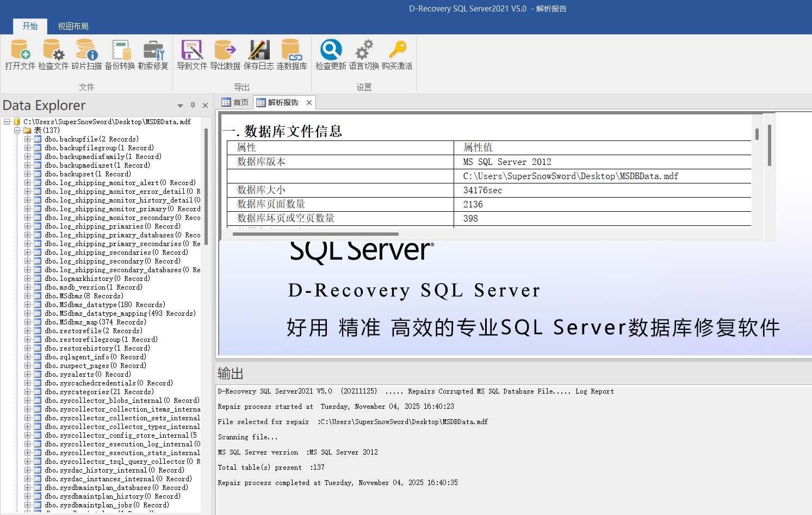This screenshot has width=812, height=515.
Task: Select dbo.restorehistory (1 Record) table
Action: pos(97,348)
